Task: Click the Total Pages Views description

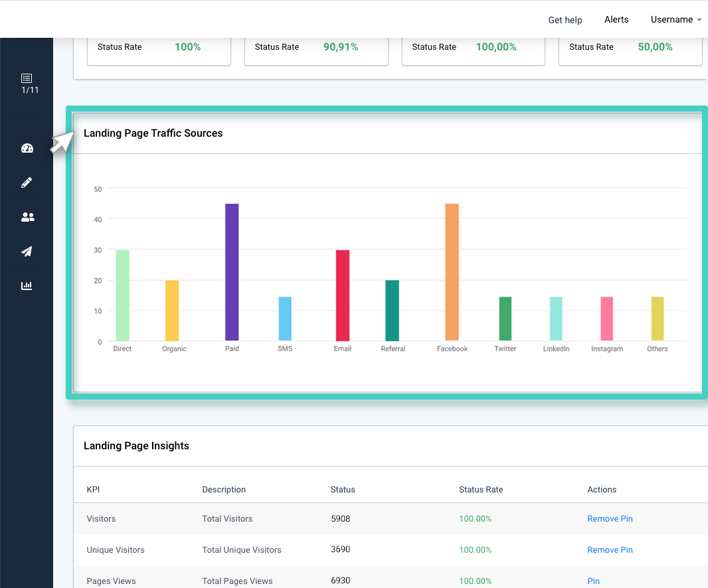Action: pyautogui.click(x=237, y=581)
